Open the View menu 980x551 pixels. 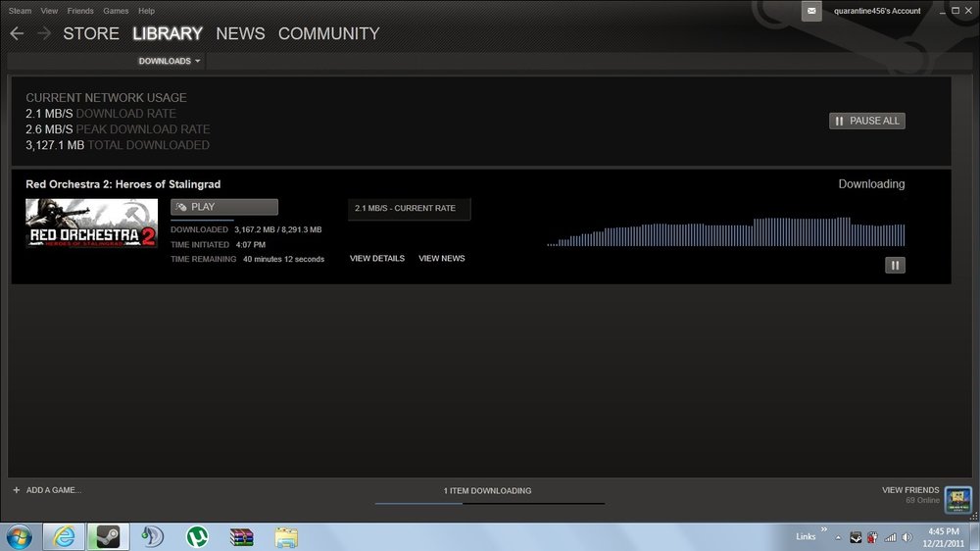49,11
